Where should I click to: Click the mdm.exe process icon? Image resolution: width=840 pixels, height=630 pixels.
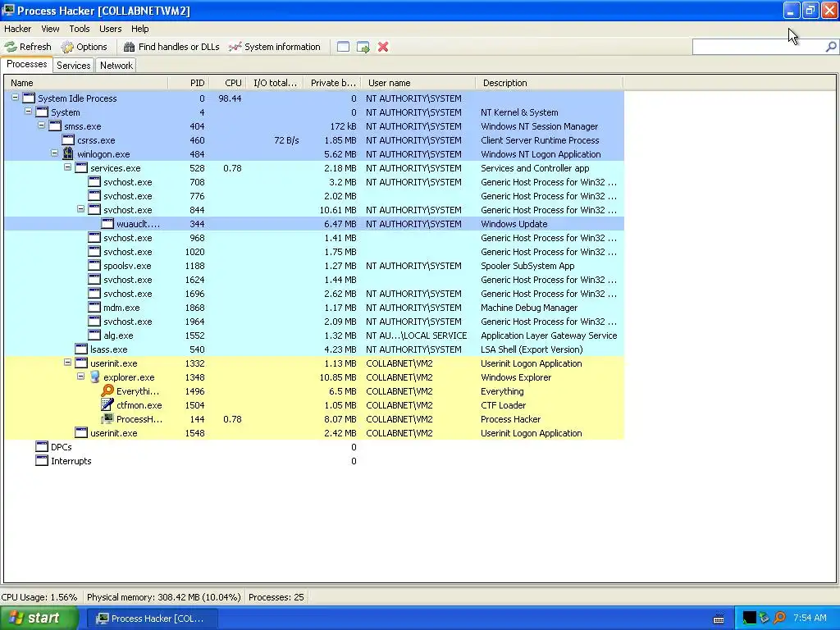click(x=94, y=307)
